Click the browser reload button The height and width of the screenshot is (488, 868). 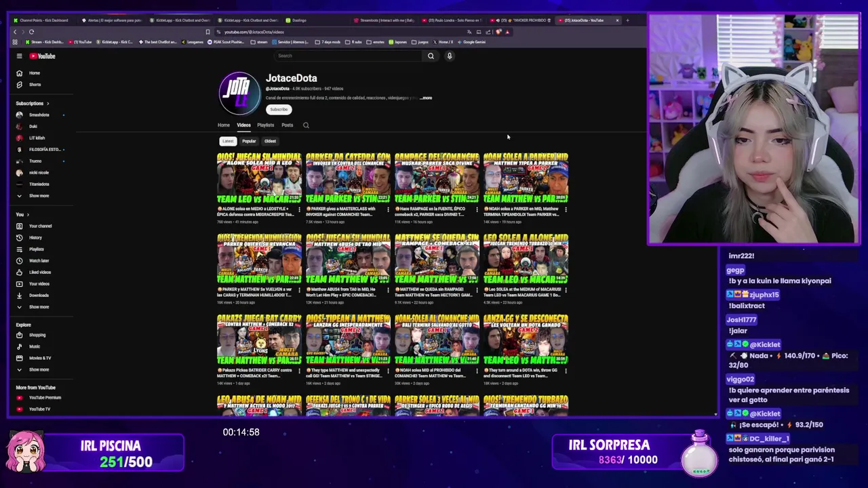coord(31,32)
